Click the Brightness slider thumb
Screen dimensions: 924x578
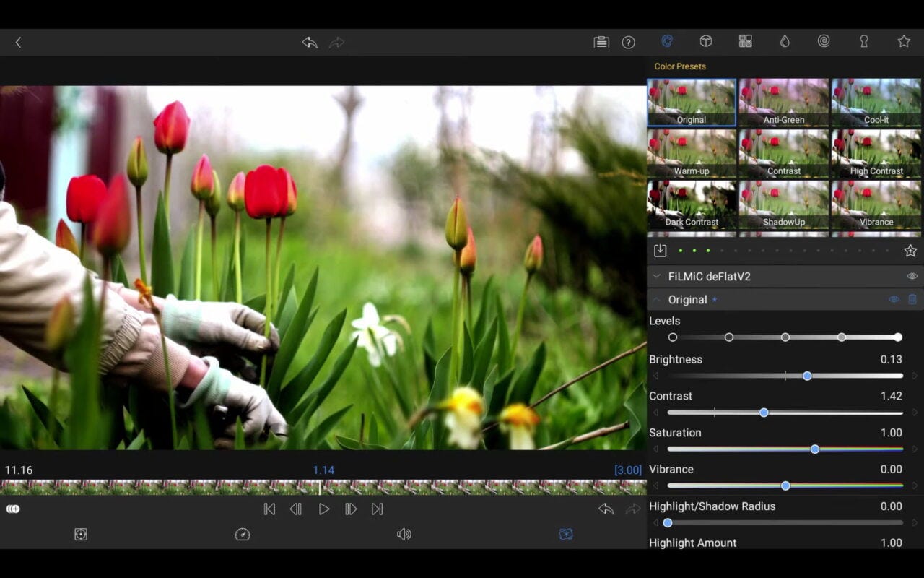807,376
